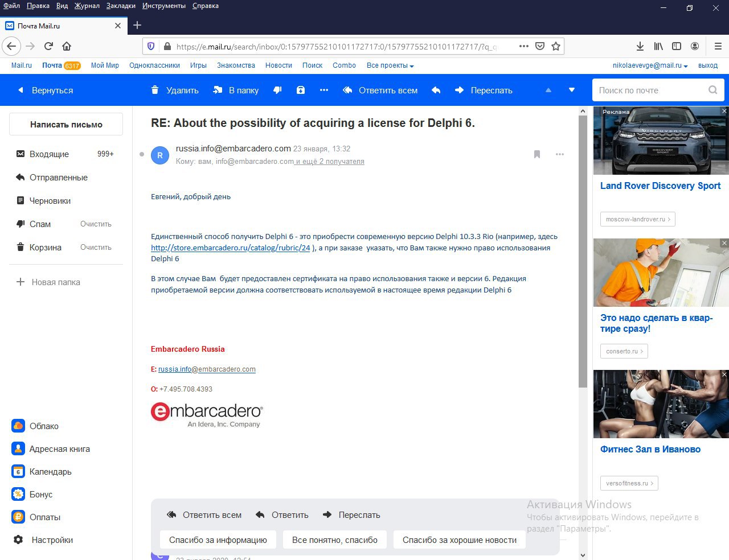
Task: Click the message pane vertical scrollbar
Action: (583, 252)
